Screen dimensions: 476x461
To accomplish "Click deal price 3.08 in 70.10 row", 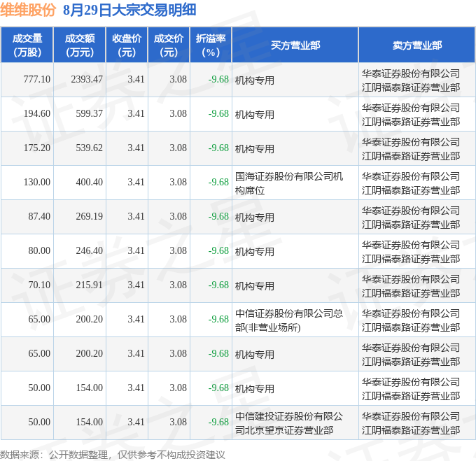I will point(178,285).
